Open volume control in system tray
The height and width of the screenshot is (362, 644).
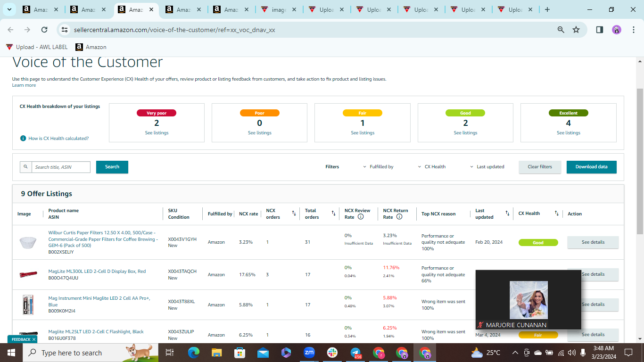point(572,353)
